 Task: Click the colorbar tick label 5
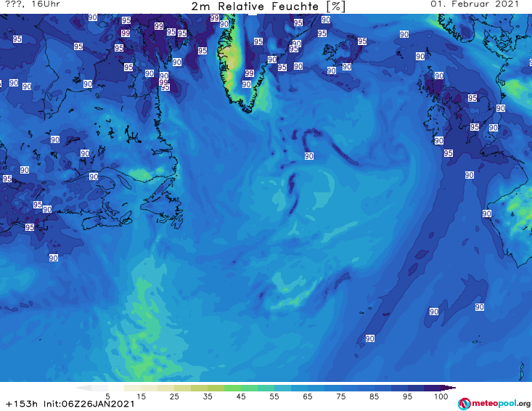click(107, 396)
